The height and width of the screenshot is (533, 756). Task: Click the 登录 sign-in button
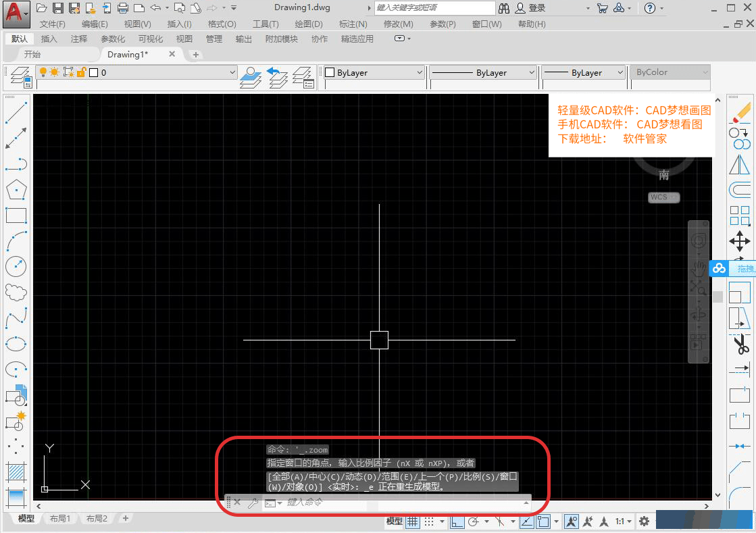pos(531,7)
